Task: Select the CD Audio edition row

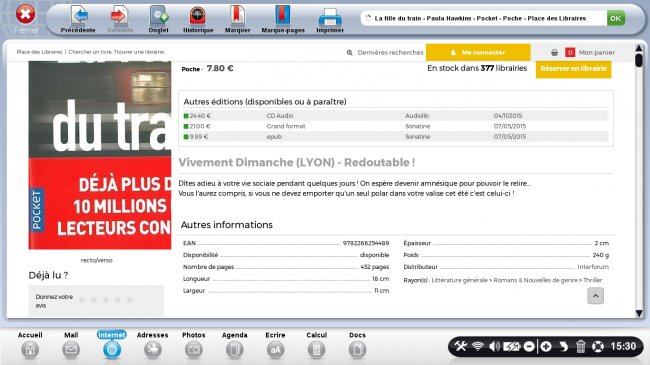Action: click(x=395, y=116)
